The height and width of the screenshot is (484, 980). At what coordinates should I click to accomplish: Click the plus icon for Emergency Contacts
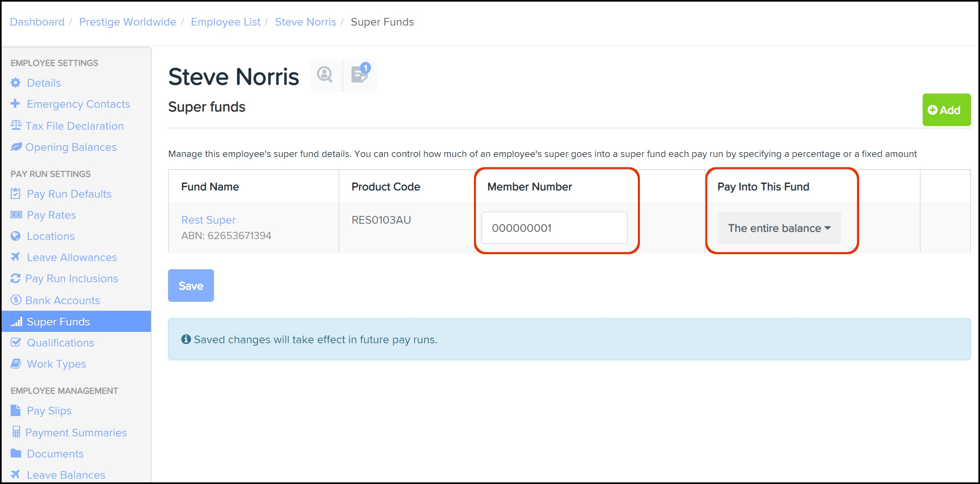pos(15,104)
